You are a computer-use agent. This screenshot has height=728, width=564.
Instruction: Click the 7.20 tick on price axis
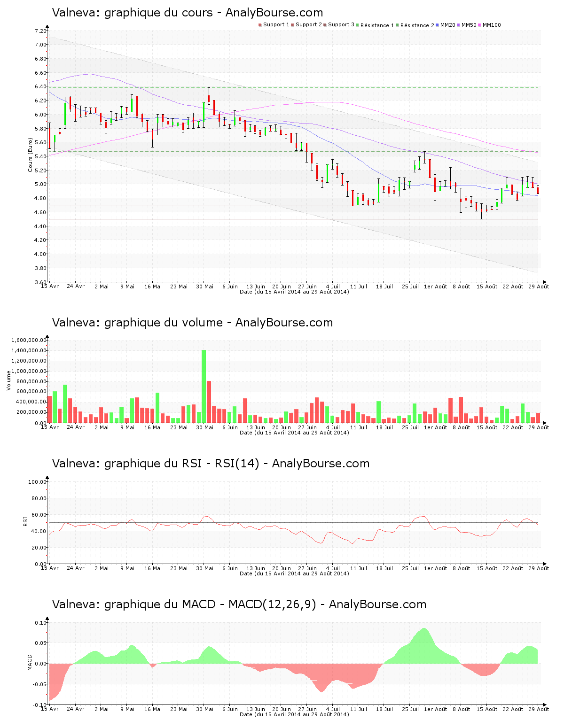[41, 31]
